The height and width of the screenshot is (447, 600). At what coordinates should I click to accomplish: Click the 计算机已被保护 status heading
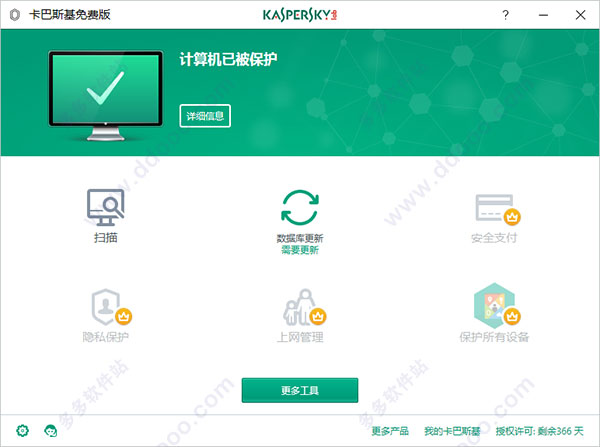(x=228, y=59)
